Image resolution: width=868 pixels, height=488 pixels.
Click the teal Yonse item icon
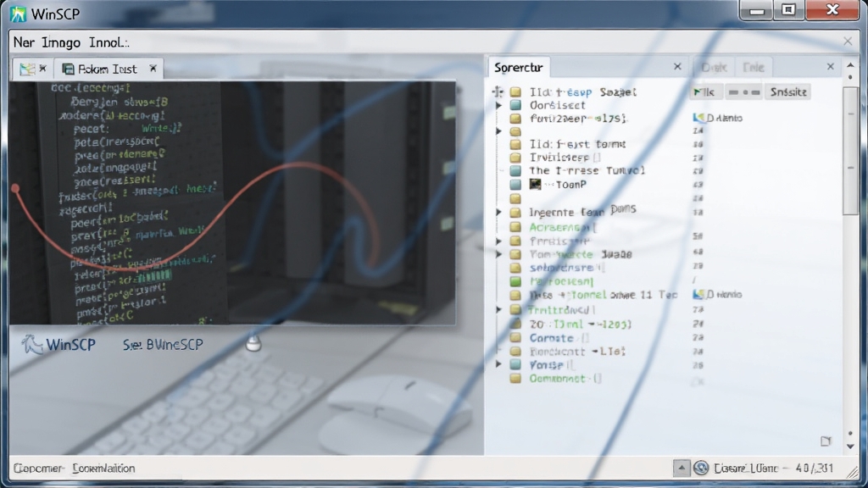point(515,364)
